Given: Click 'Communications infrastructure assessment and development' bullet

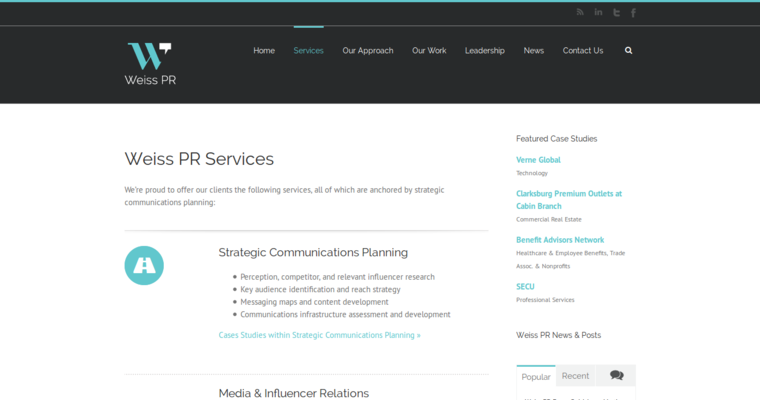Looking at the screenshot, I should (345, 314).
